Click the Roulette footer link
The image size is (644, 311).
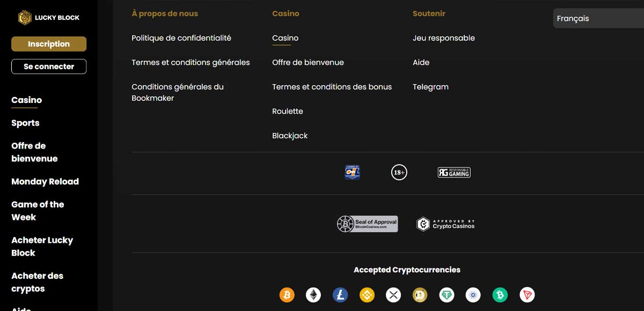pos(288,112)
